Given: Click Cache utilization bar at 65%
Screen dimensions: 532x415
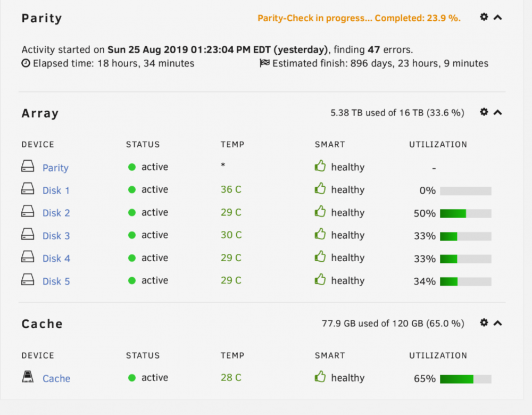Looking at the screenshot, I should [465, 379].
